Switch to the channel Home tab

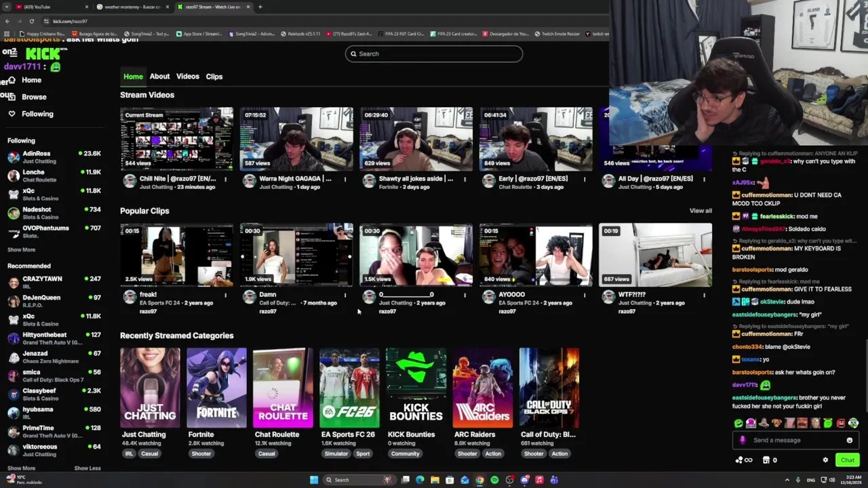tap(133, 77)
